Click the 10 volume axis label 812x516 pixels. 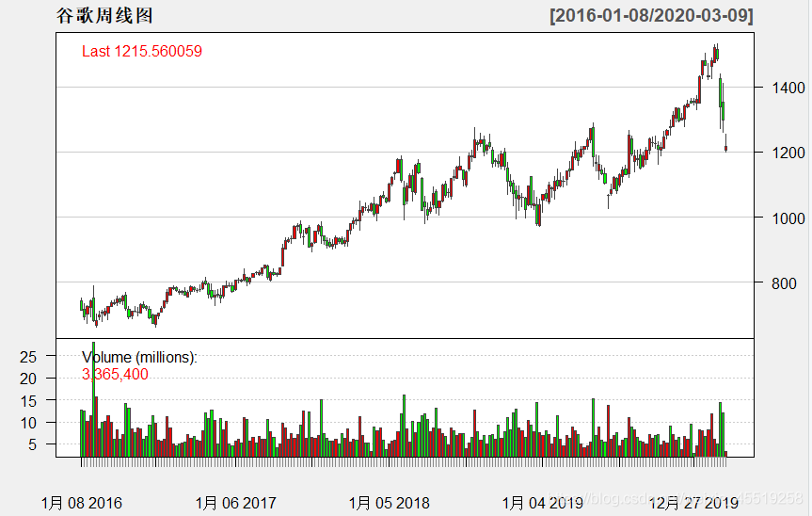(28, 423)
